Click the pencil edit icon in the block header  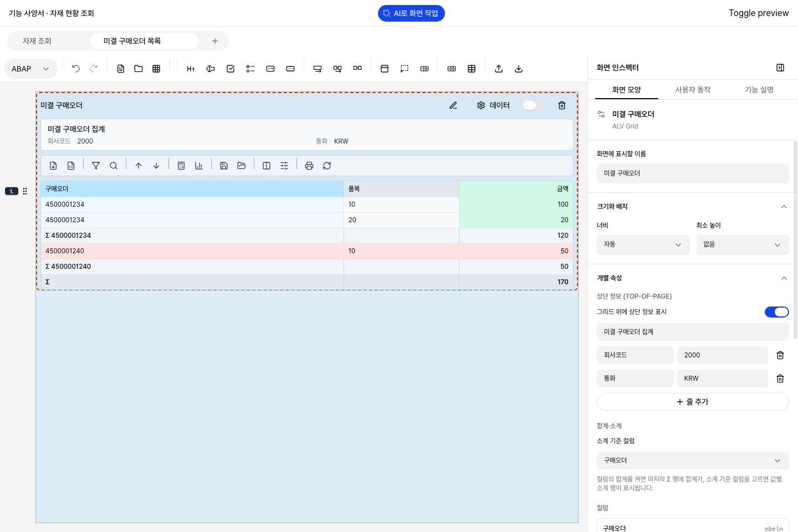pos(453,105)
